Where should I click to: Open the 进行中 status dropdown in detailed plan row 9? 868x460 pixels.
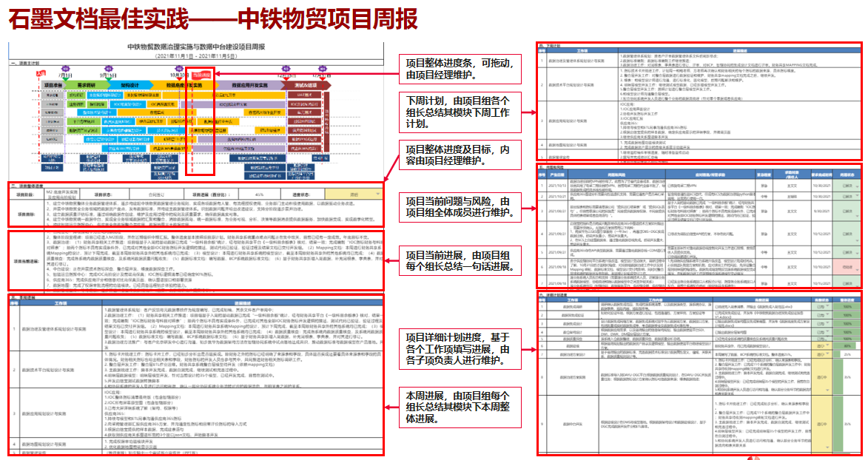821,424
